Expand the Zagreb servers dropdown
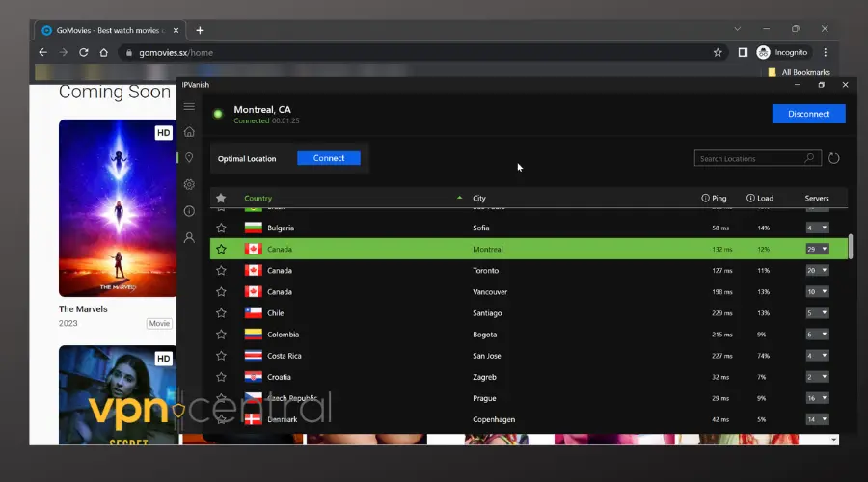This screenshot has height=482, width=868. [x=817, y=377]
